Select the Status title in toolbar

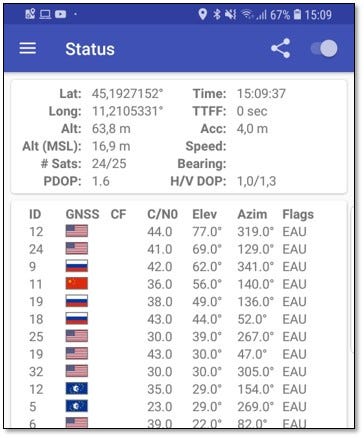pos(90,49)
